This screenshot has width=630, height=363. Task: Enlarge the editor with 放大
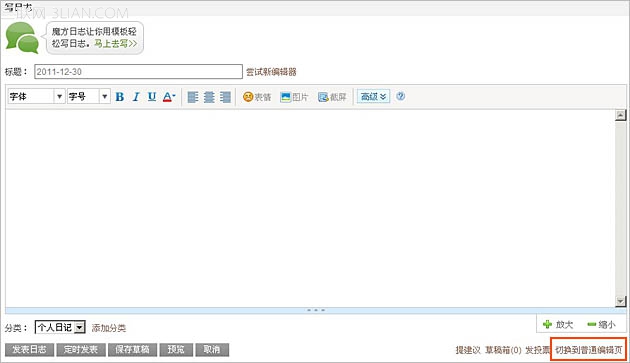coord(558,324)
